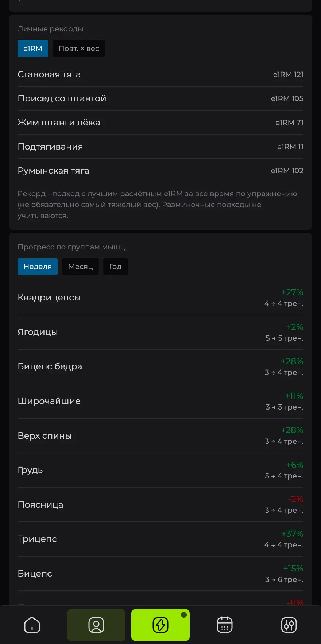Click the e1RM 105 value
This screenshot has width=321, height=644.
(287, 98)
